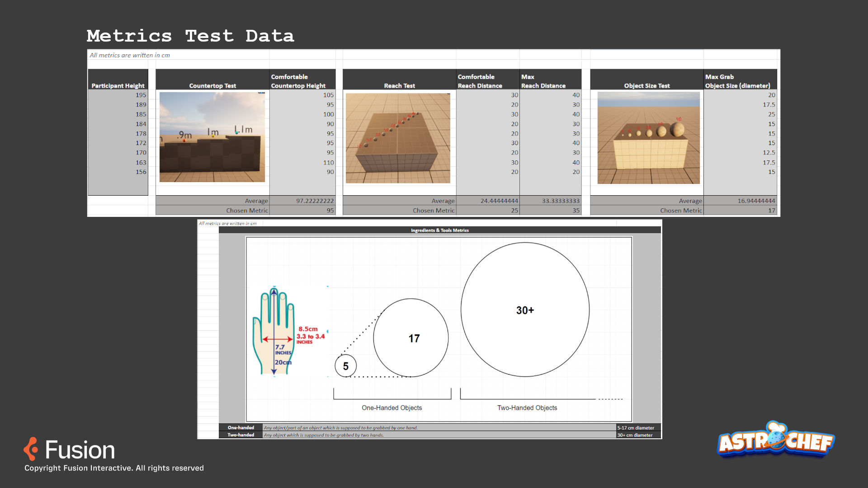Click the large circle labeled 30+
Screen dimensions: 868x488
tap(525, 310)
